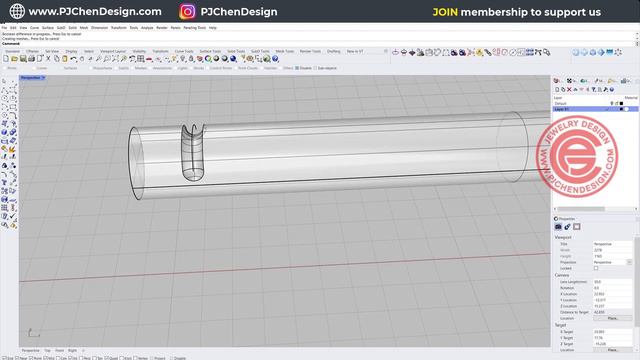640x360 pixels.
Task: Toggle the Cen osnap checkbox
Action: (58, 358)
